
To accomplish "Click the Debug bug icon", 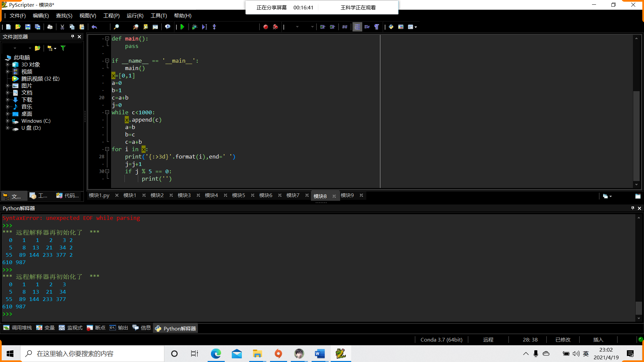I will pos(195,27).
